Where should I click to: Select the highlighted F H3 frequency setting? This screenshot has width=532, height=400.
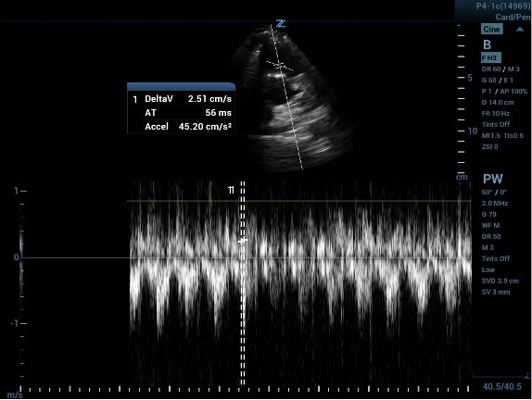(x=491, y=57)
